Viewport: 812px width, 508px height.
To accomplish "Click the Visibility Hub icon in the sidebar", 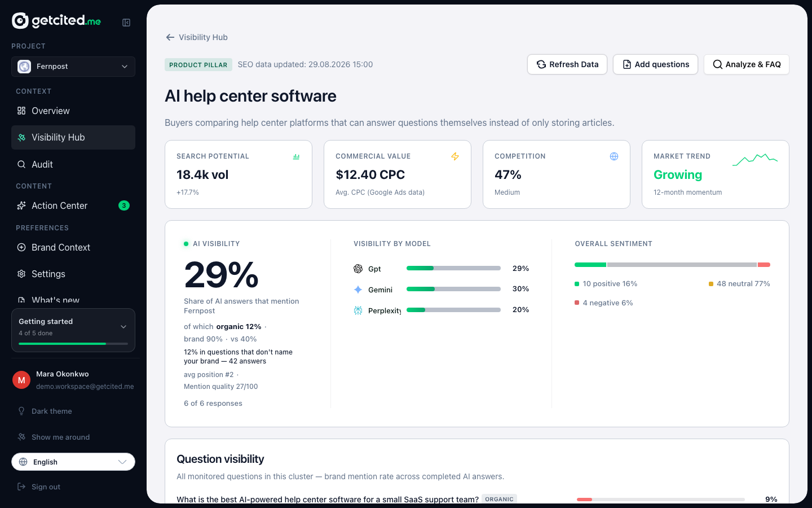I will 21,138.
